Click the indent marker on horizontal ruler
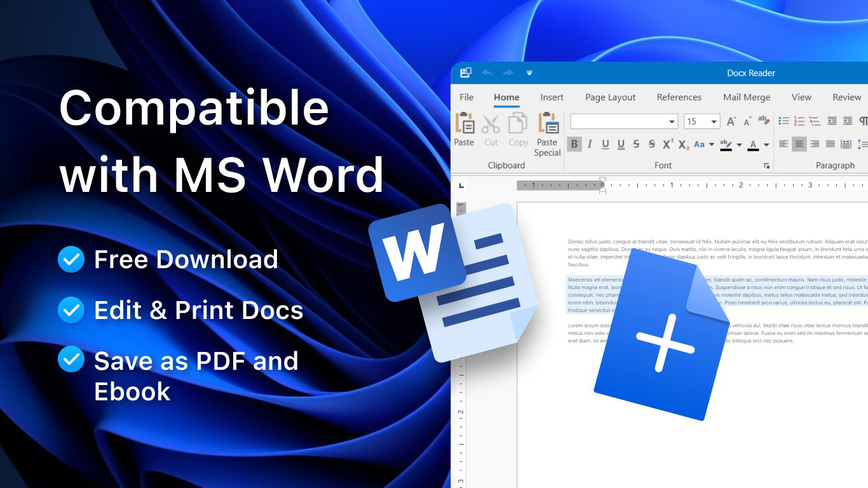The image size is (868, 488). point(602,185)
